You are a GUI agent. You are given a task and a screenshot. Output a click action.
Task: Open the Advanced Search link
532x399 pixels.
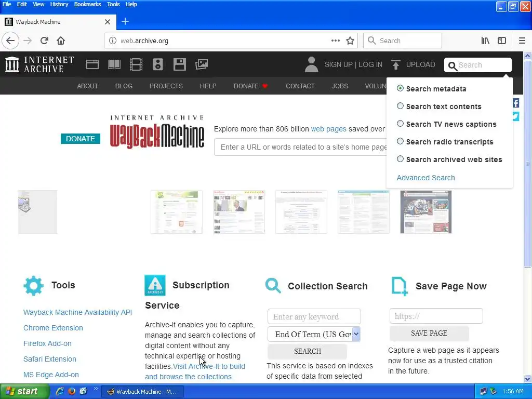tap(425, 178)
